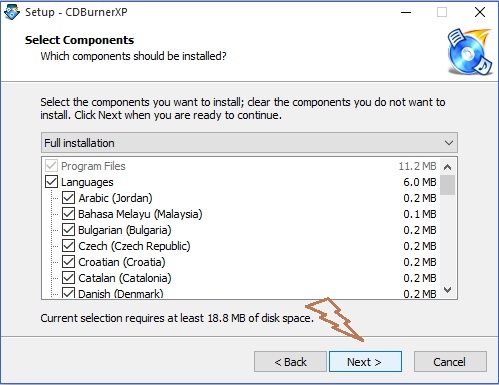The height and width of the screenshot is (385, 499).
Task: Uncheck Bahasa Melayu (Malaysia) language
Action: click(x=68, y=214)
